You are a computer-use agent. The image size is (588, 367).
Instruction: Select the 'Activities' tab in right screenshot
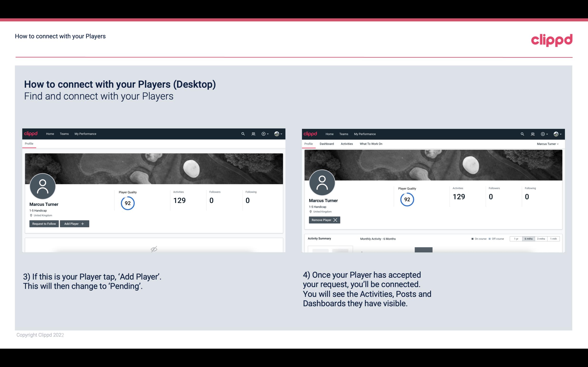pyautogui.click(x=347, y=144)
